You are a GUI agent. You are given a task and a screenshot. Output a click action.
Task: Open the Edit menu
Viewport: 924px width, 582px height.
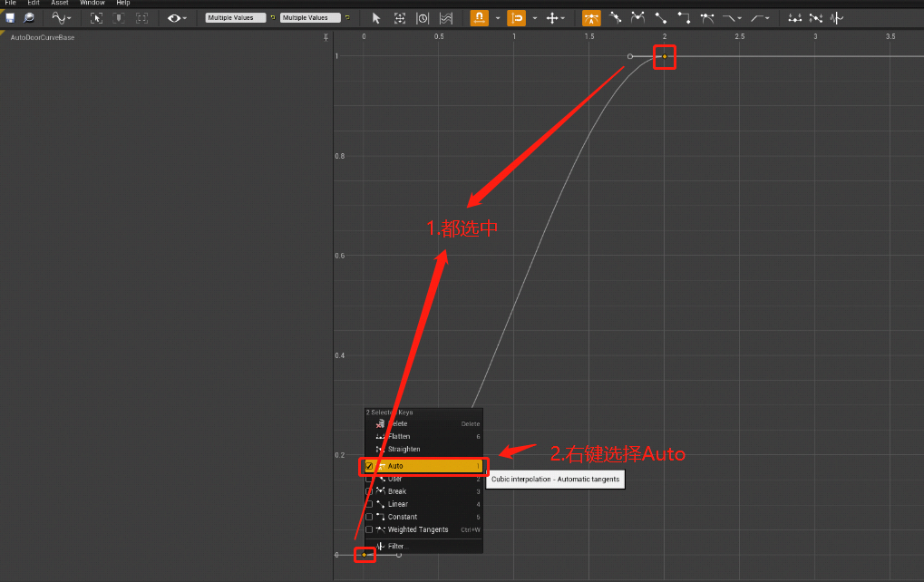click(x=34, y=3)
